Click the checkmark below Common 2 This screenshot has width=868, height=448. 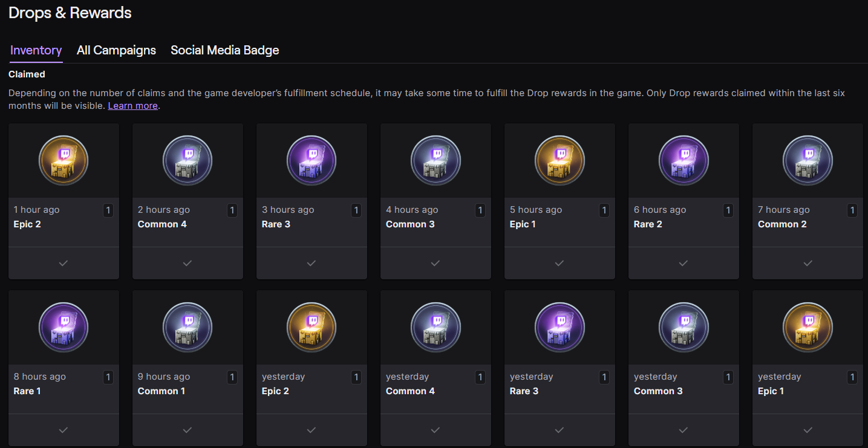pyautogui.click(x=808, y=263)
